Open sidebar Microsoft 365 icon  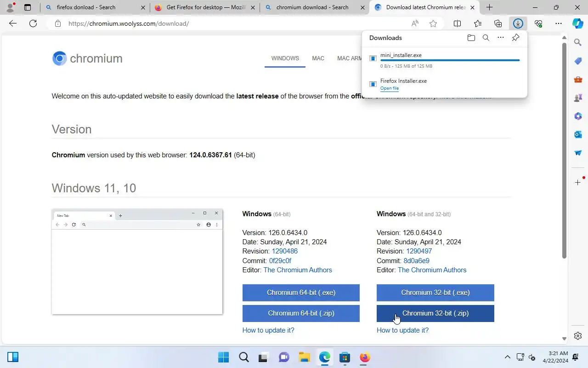(x=578, y=116)
